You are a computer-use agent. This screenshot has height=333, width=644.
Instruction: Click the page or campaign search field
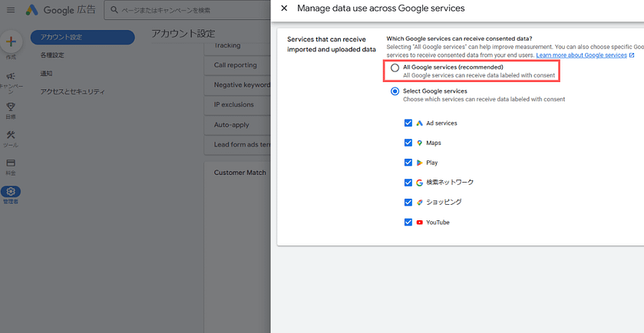[x=188, y=10]
